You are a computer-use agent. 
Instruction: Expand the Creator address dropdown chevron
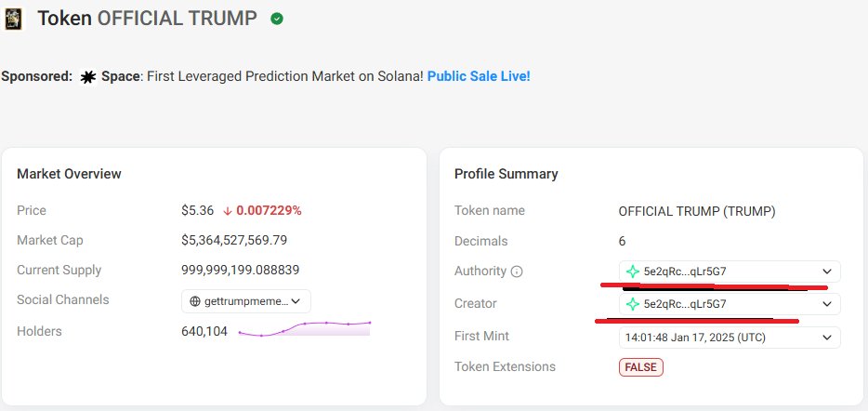827,304
